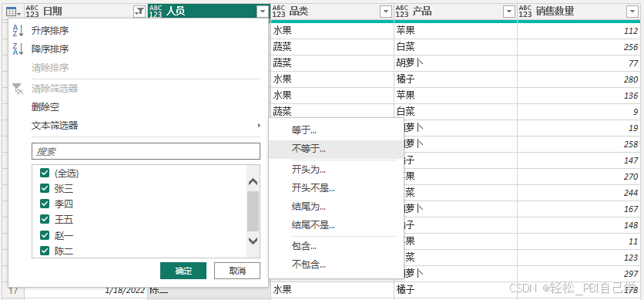Click the sales quantity cell 297
Viewport: 644px width, 300px height.
click(579, 274)
